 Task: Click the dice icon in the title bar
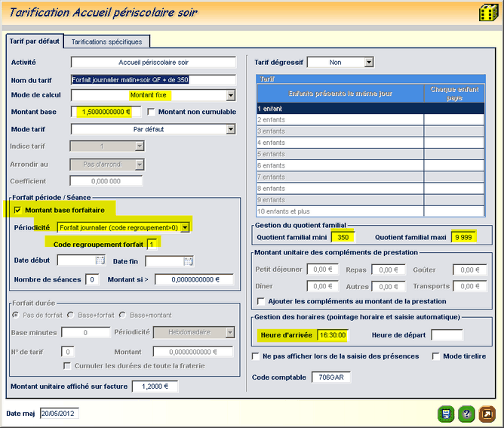click(487, 13)
